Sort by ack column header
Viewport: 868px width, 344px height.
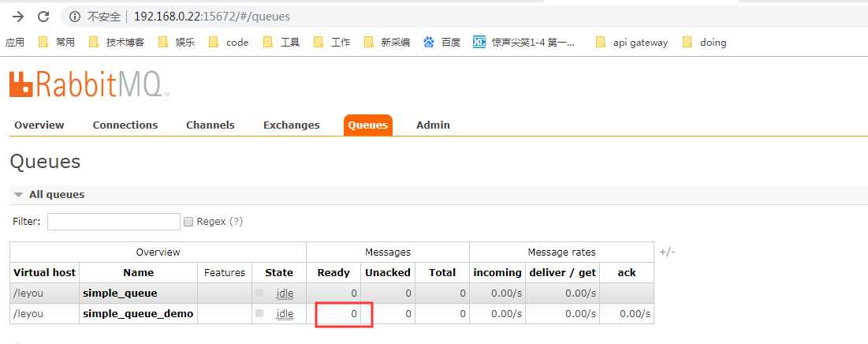click(x=627, y=272)
